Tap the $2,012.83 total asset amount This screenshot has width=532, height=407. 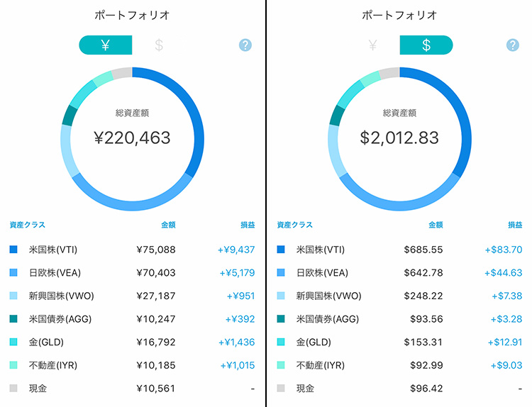coord(399,138)
